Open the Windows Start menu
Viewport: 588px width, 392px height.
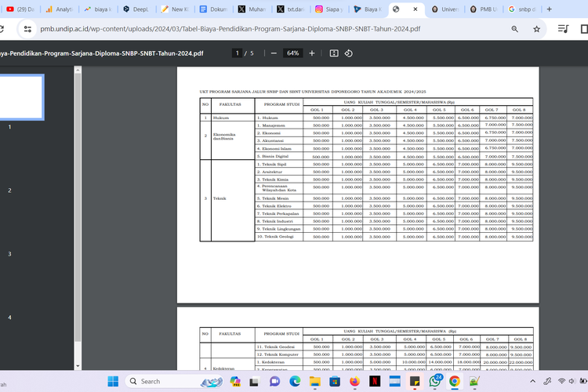(112, 381)
